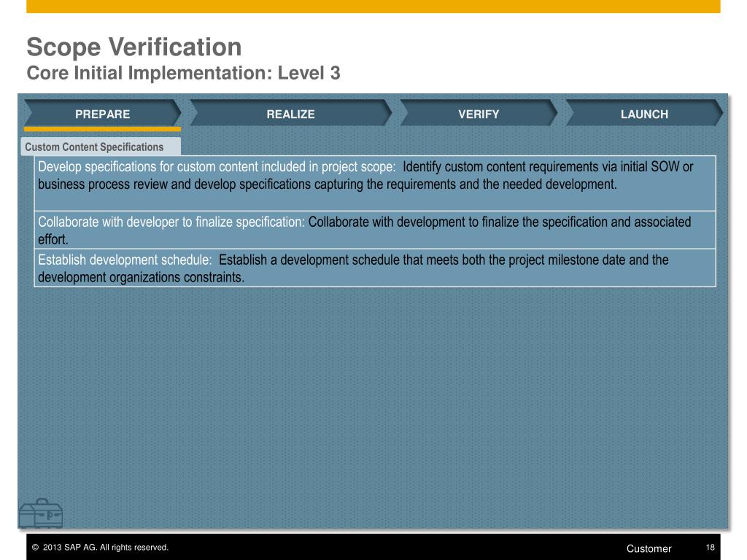Click the orange underline beneath PREPARE
The width and height of the screenshot is (747, 560).
102,129
